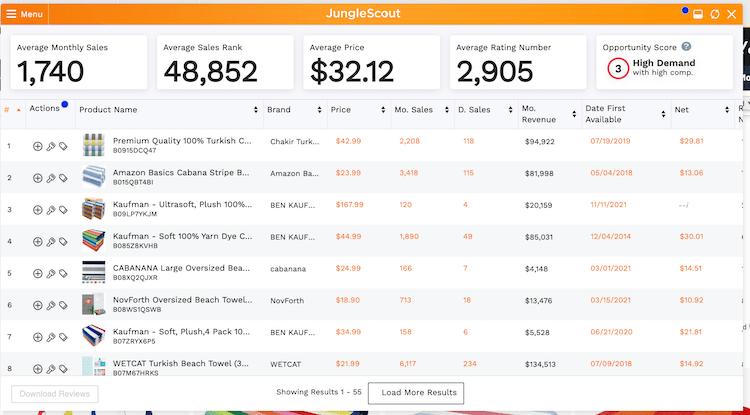Select revenue $134,513 cell
Image resolution: width=750 pixels, height=415 pixels.
coord(540,364)
